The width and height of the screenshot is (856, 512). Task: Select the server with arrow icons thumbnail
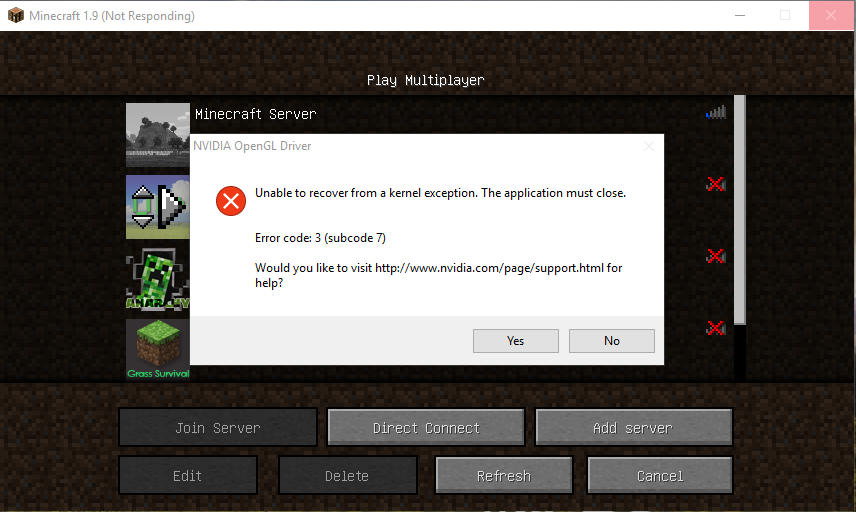point(158,207)
